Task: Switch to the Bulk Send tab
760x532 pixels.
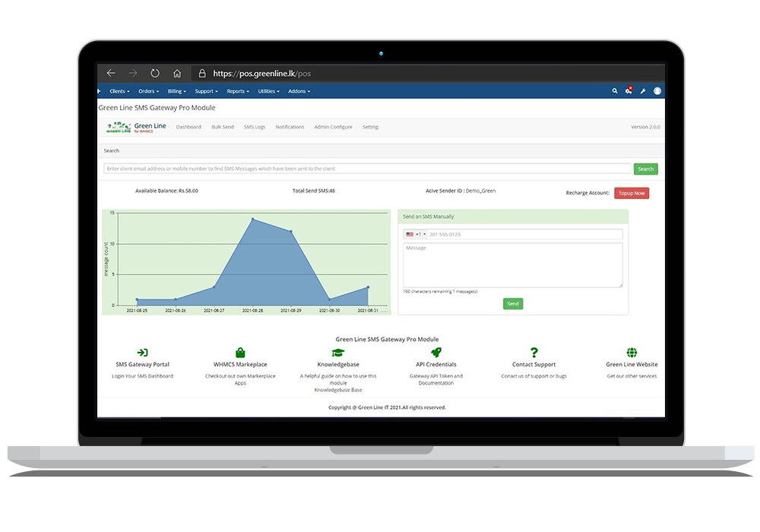Action: point(223,127)
